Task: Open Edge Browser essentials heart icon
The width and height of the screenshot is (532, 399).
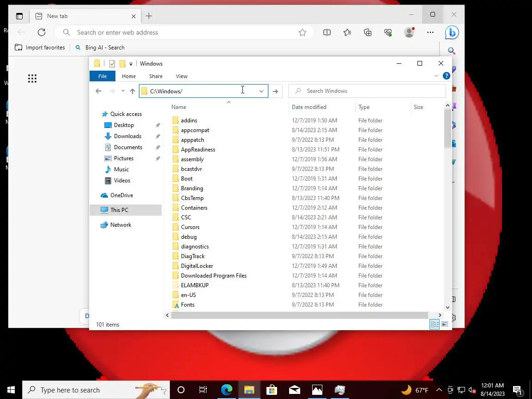Action: 388,33
